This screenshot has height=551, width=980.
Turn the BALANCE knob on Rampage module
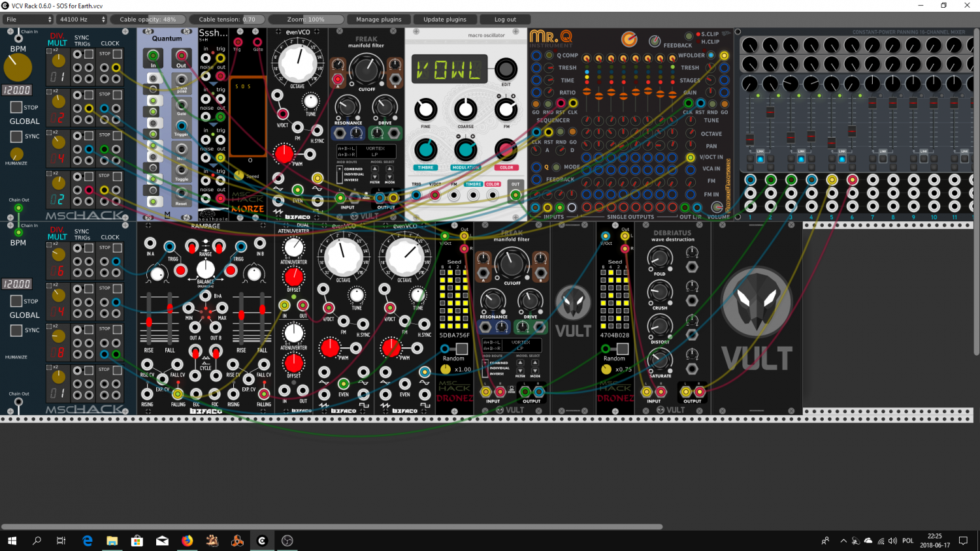[x=205, y=268]
